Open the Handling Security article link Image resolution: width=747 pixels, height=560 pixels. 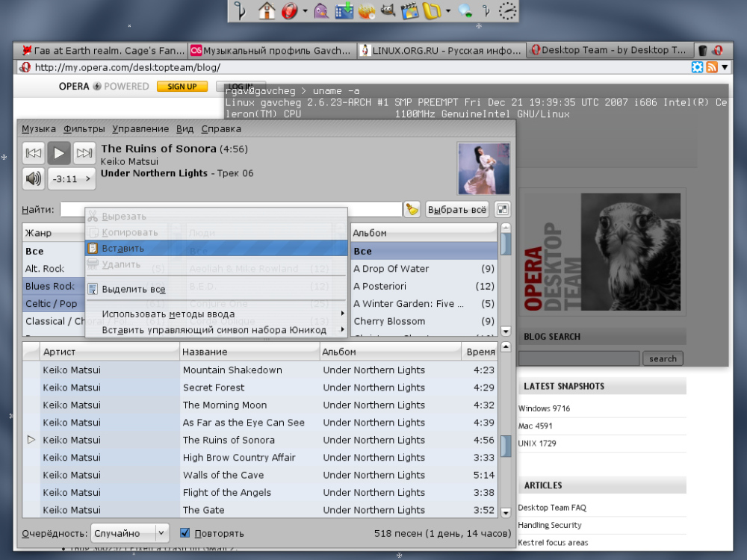[550, 525]
